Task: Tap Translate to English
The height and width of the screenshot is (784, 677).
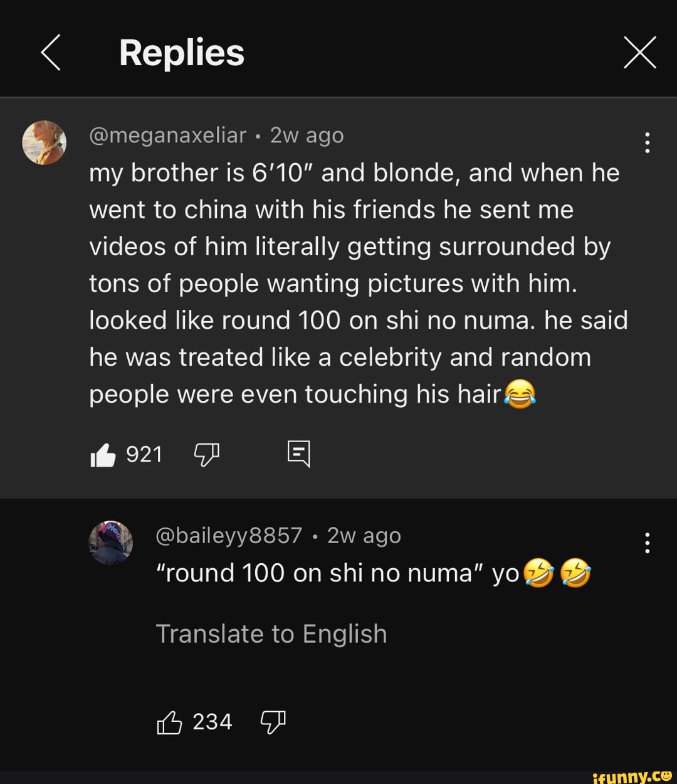Action: pos(272,633)
